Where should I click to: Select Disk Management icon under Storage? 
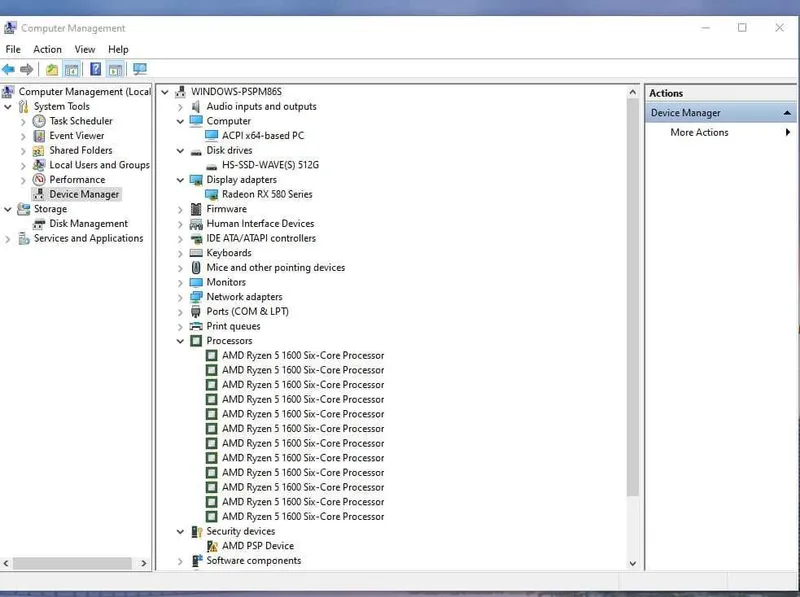point(39,224)
